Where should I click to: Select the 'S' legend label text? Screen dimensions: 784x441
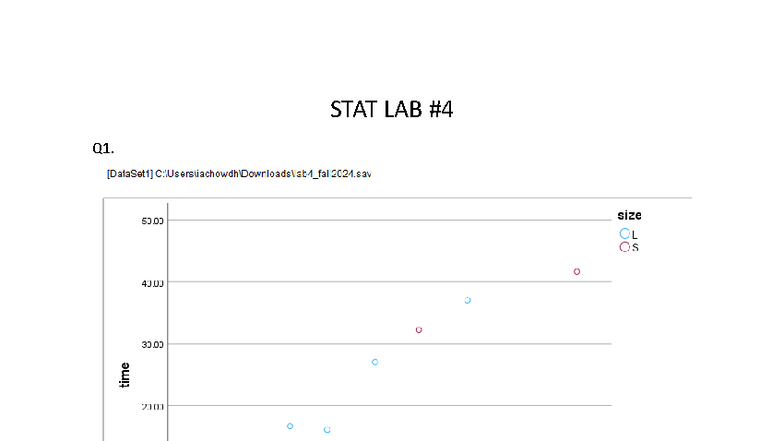635,247
